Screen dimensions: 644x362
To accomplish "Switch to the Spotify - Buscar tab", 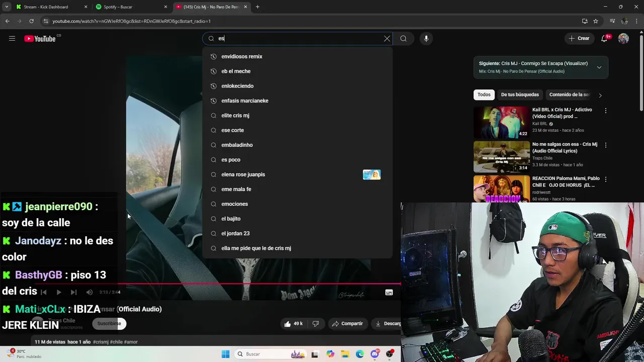I will 132,7.
